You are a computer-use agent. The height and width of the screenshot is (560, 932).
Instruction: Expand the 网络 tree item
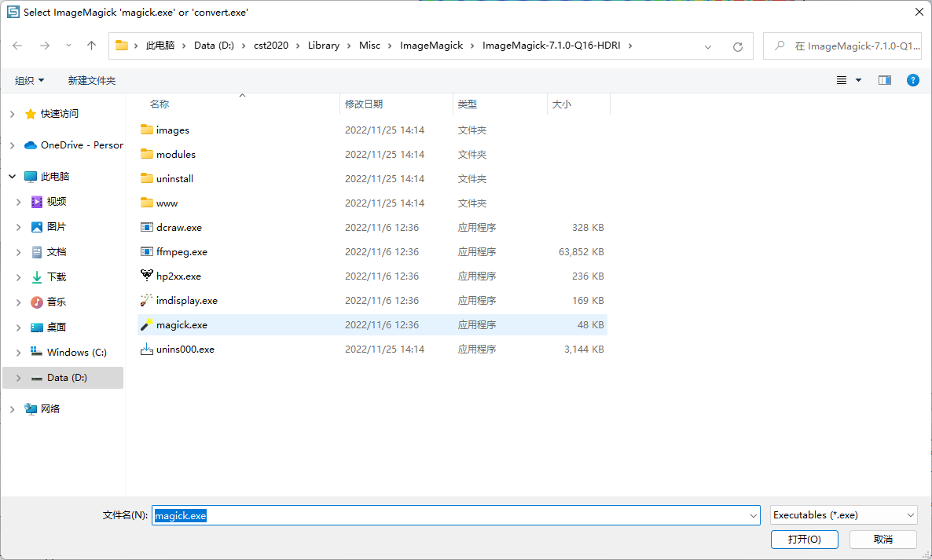tap(11, 408)
